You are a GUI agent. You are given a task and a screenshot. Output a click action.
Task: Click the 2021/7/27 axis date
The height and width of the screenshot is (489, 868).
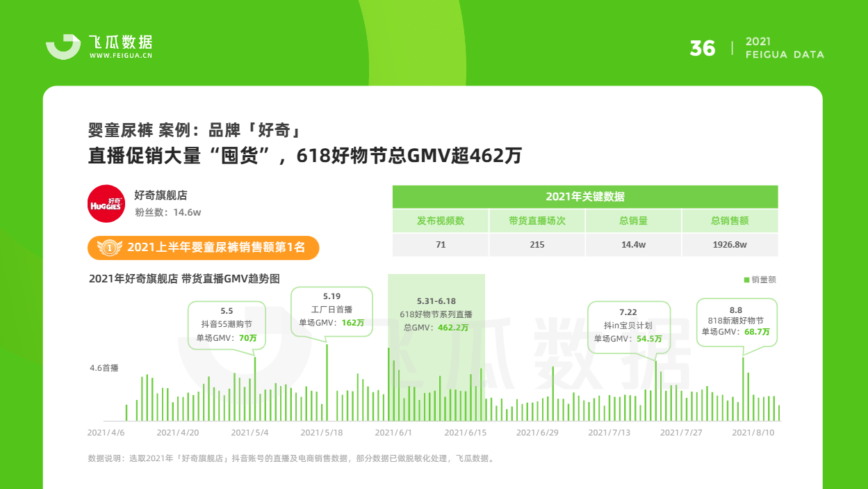point(681,432)
